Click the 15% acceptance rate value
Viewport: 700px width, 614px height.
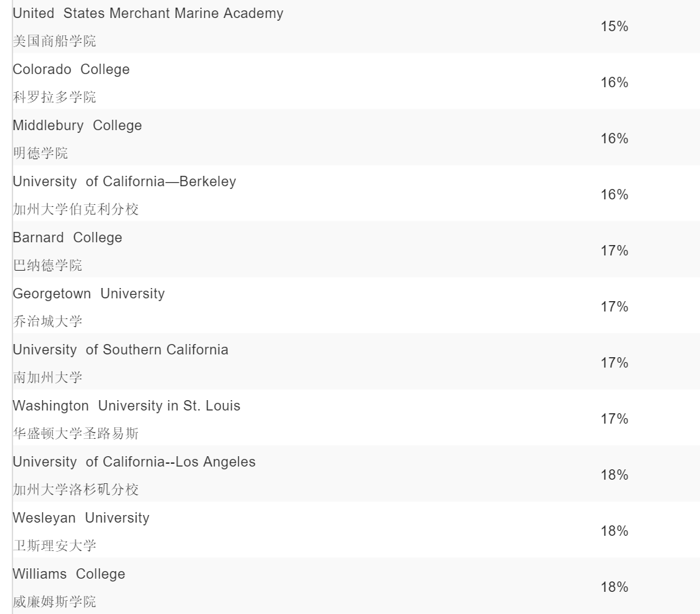tap(614, 26)
